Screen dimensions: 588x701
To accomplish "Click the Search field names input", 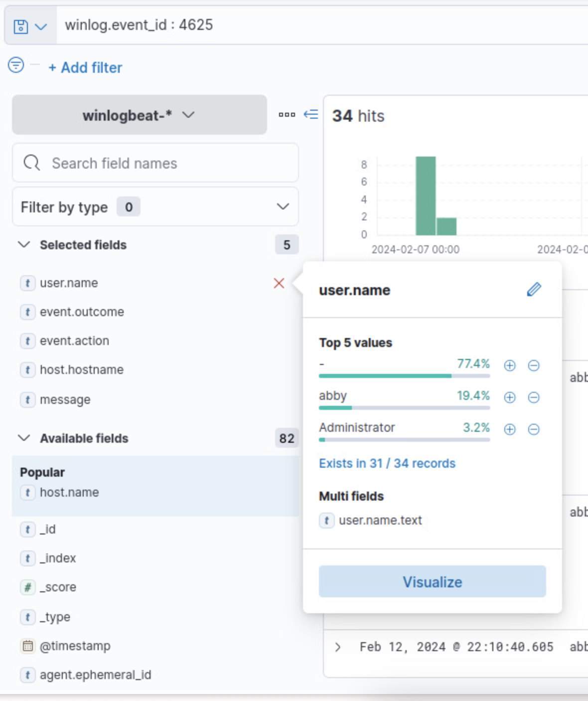I will tap(164, 164).
